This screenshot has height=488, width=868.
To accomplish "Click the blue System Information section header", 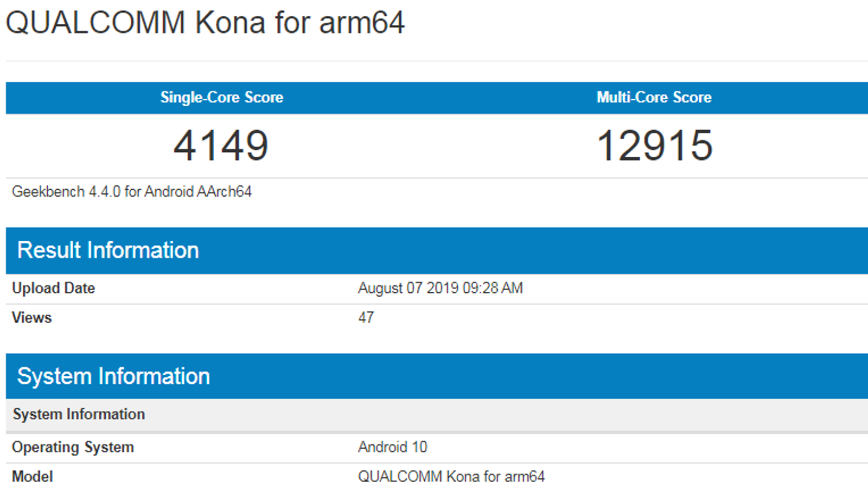I will coord(113,376).
